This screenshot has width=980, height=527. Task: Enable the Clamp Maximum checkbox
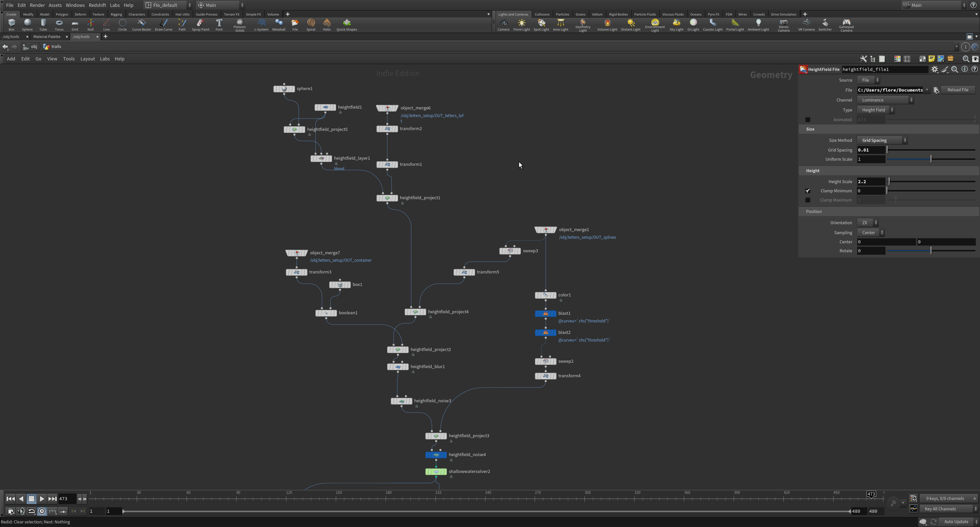click(x=808, y=200)
